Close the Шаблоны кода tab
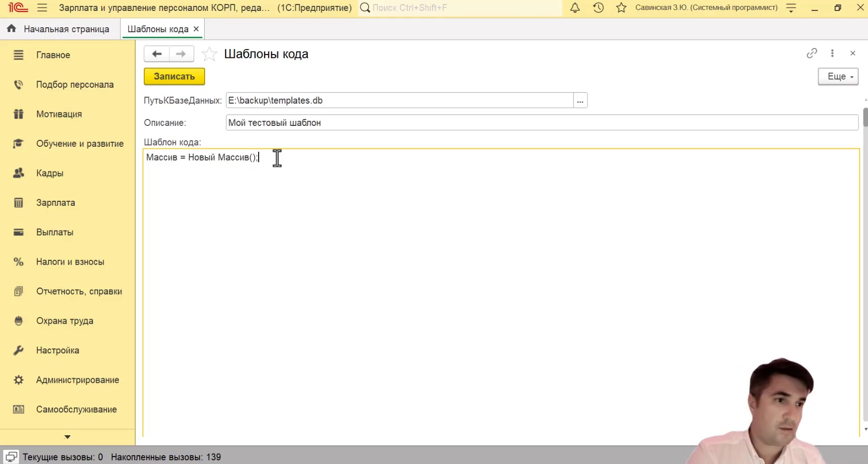This screenshot has width=868, height=464. pyautogui.click(x=196, y=29)
